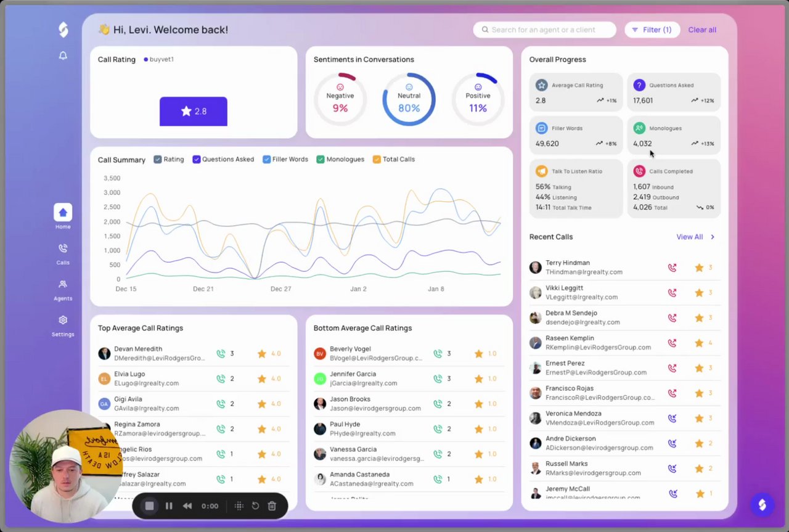Click View All recent calls
789x532 pixels.
coord(690,237)
